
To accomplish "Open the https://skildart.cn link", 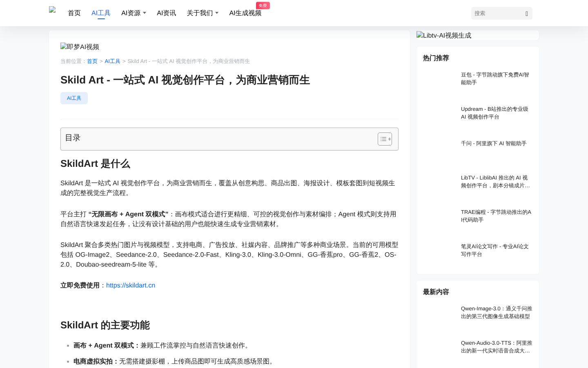I will point(131,285).
